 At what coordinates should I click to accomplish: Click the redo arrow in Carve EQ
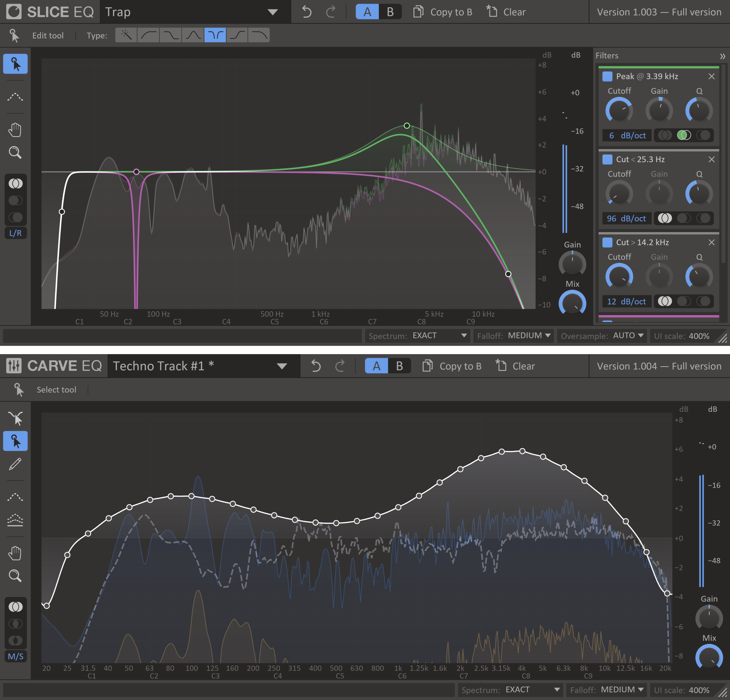[x=340, y=366]
